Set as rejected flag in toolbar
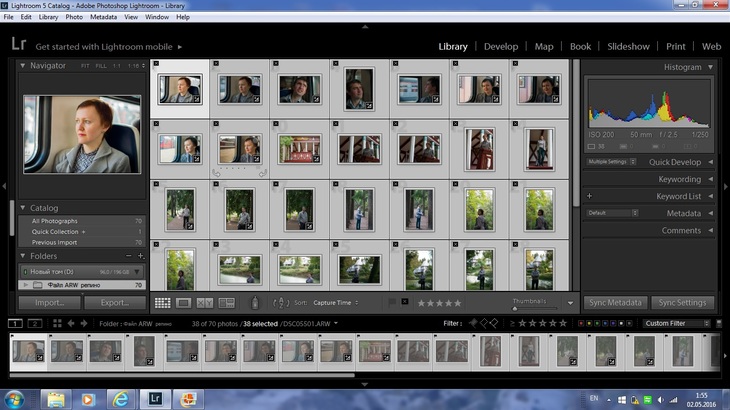Viewport: 730px width, 410px height. coord(405,302)
